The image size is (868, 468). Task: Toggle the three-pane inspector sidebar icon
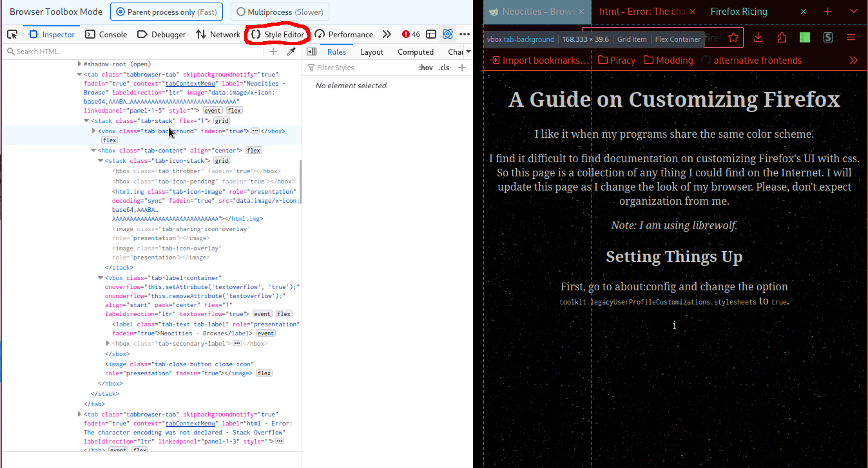click(x=312, y=51)
